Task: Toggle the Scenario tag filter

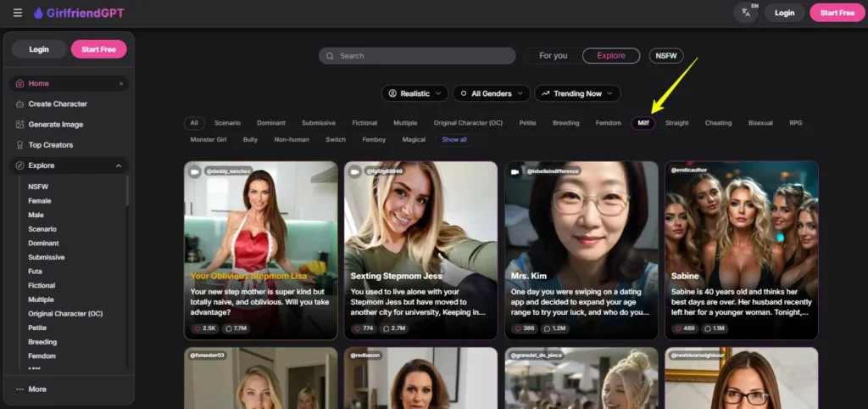Action: tap(227, 123)
